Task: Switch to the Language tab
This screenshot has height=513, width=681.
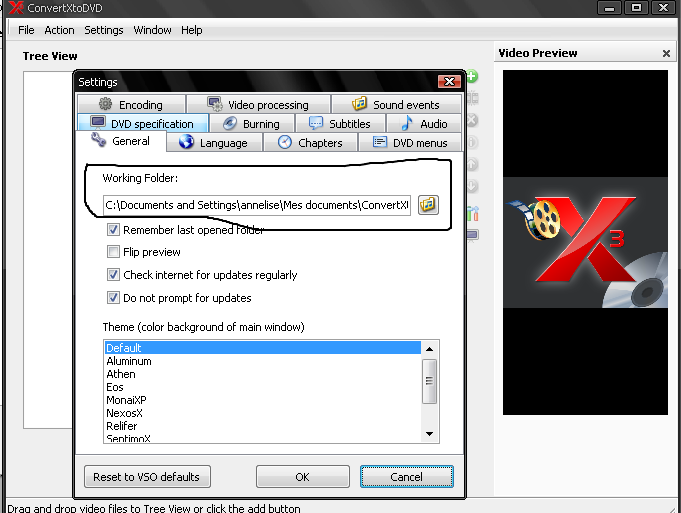Action: (x=214, y=142)
